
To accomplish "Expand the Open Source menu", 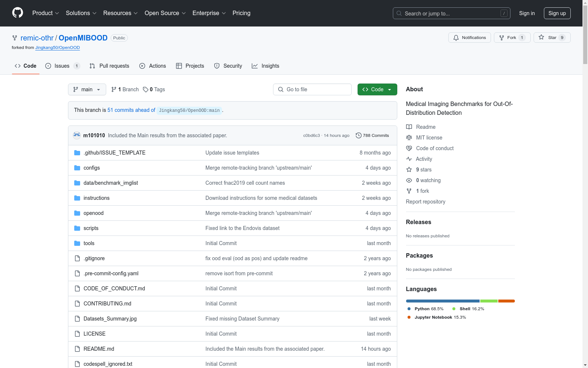I will pos(165,13).
